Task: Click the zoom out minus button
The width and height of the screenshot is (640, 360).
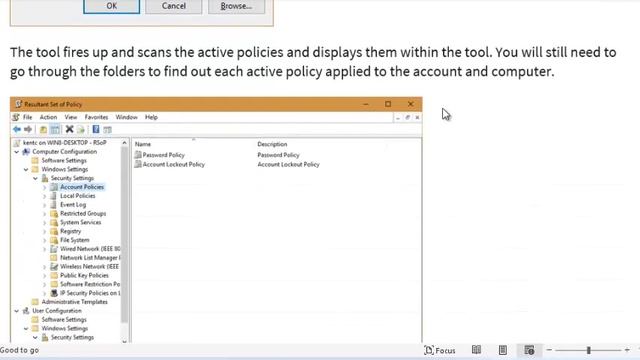Action: [549, 350]
